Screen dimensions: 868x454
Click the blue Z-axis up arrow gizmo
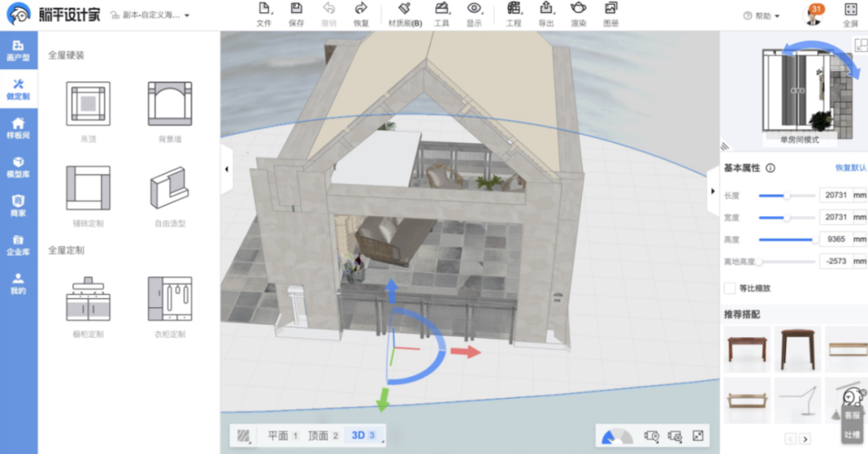click(x=391, y=290)
